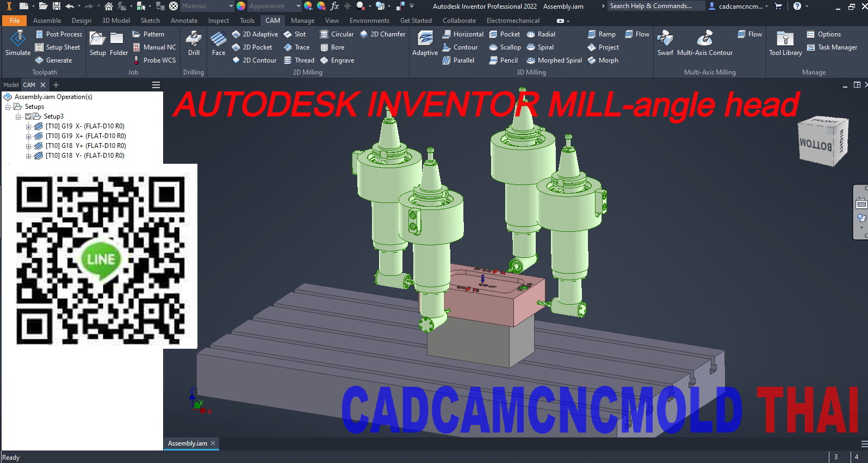Open the Appearance dropdown
The width and height of the screenshot is (868, 463).
[298, 6]
